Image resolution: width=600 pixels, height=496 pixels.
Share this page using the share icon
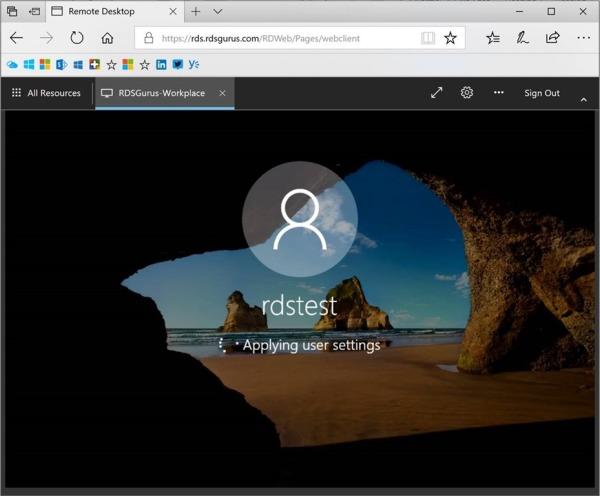tap(553, 38)
